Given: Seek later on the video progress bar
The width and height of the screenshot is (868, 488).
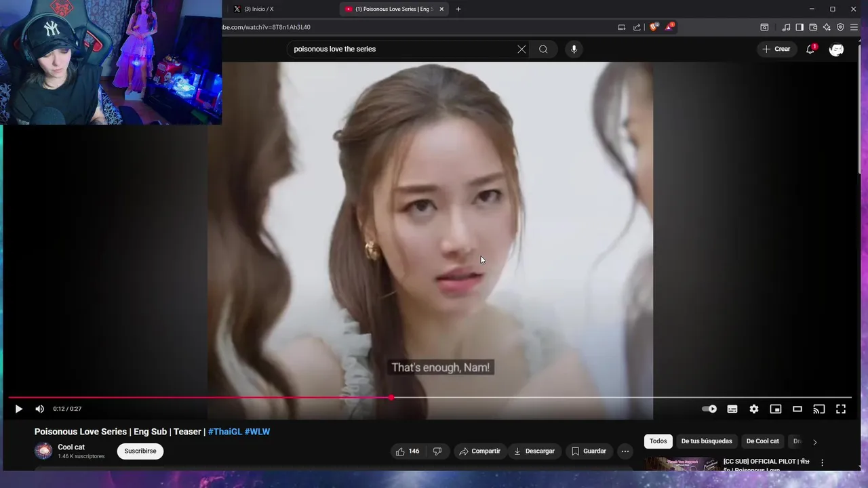Looking at the screenshot, I should (620, 397).
